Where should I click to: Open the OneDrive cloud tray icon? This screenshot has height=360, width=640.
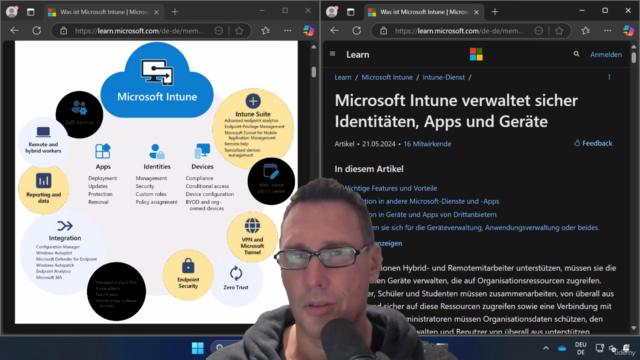562,348
